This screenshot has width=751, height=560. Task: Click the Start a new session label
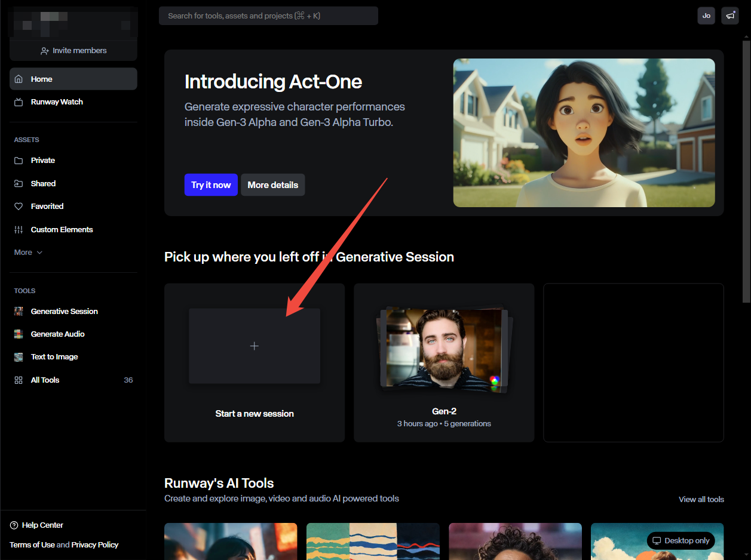[x=255, y=414]
